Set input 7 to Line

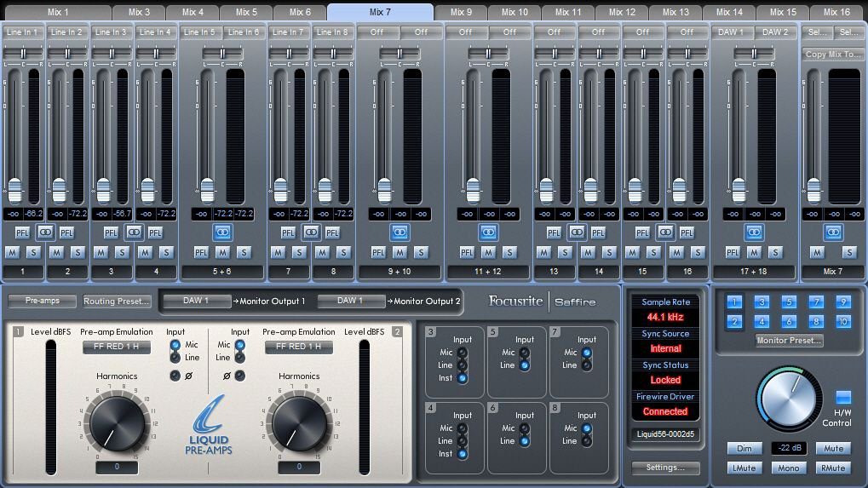[587, 365]
